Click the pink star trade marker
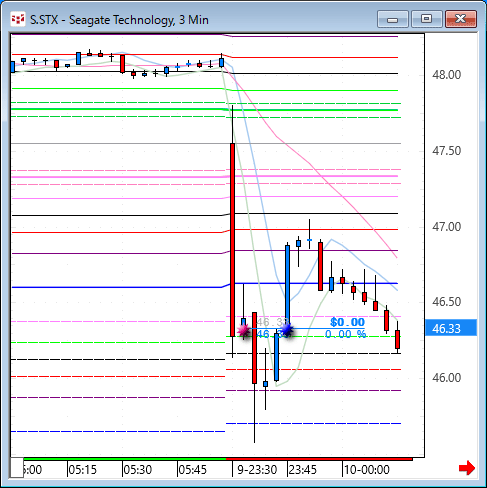 click(x=244, y=330)
